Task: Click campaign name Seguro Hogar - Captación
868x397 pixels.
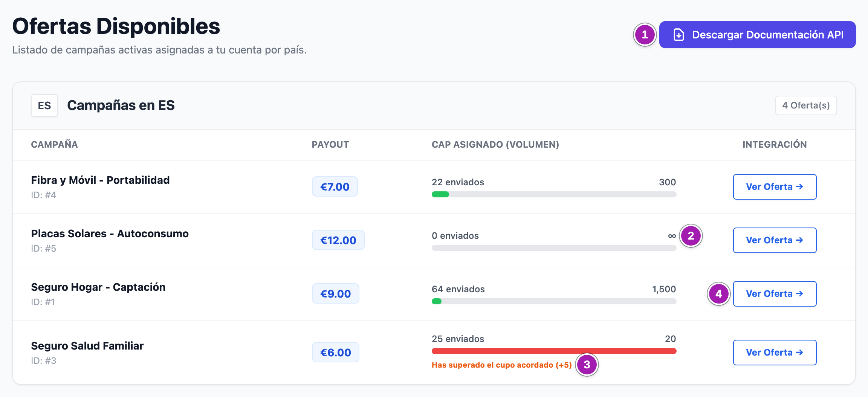Action: click(98, 287)
